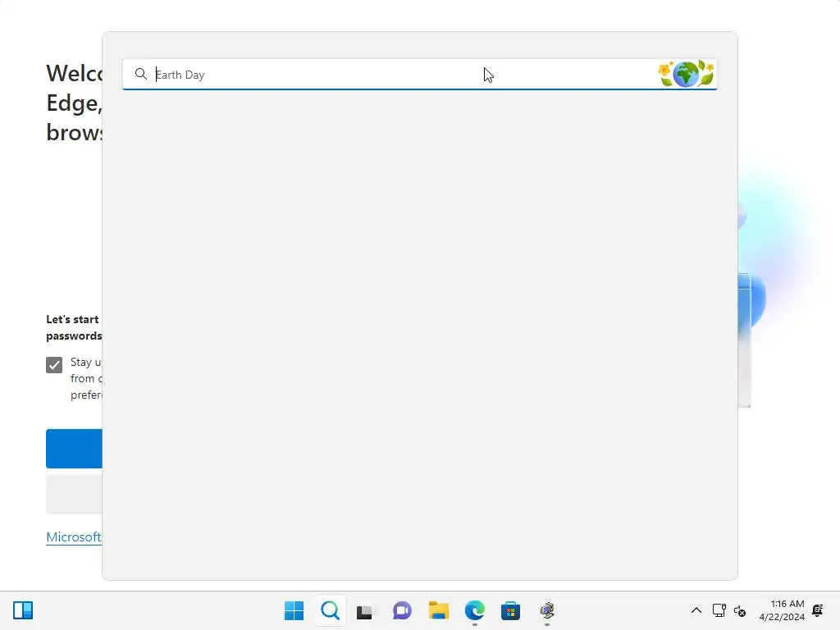Click the muted volume tray icon
Viewport: 840px width, 630px height.
(x=740, y=610)
